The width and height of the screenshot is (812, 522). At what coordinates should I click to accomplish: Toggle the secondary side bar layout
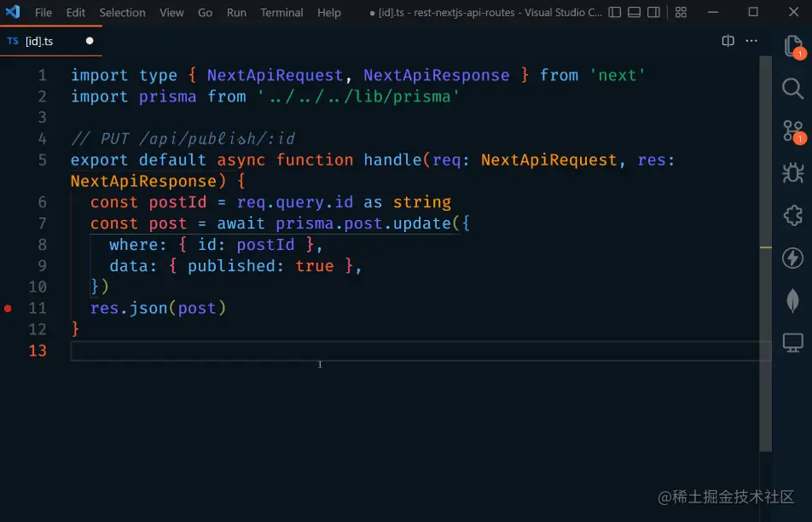click(x=654, y=12)
